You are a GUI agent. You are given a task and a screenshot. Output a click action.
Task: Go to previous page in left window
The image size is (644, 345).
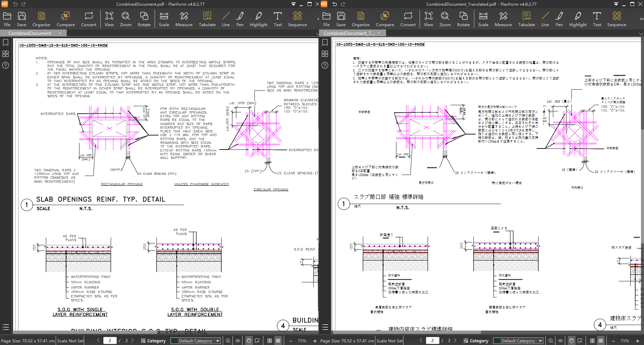point(98,341)
